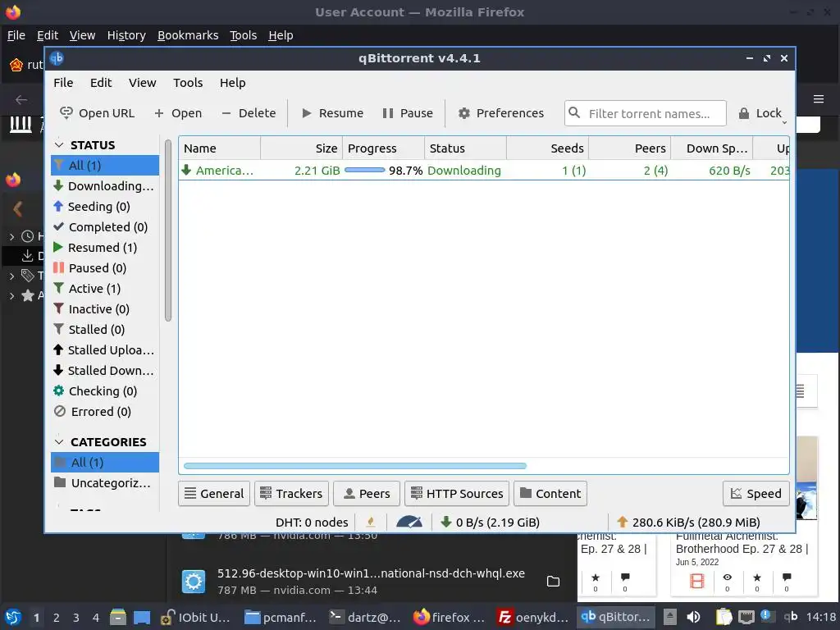Switch to pcmanfm taskbar window
Screen dimensions: 840x630
point(281,618)
